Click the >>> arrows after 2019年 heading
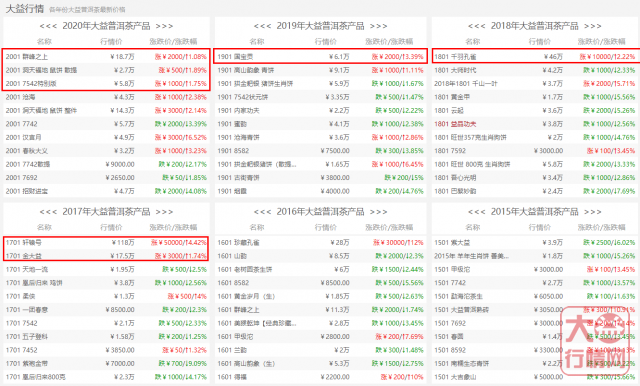The width and height of the screenshot is (640, 386). pyautogui.click(x=378, y=27)
